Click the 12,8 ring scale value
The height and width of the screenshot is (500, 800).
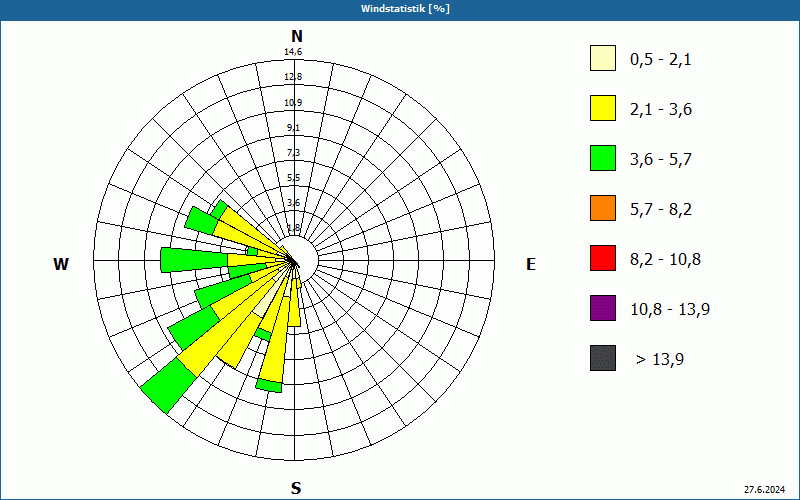(293, 77)
